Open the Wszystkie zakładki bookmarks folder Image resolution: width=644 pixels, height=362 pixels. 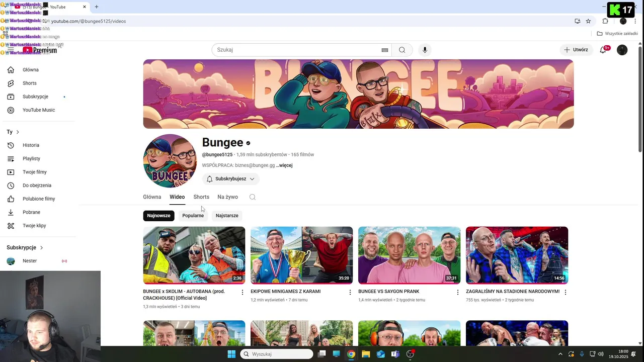(x=617, y=34)
